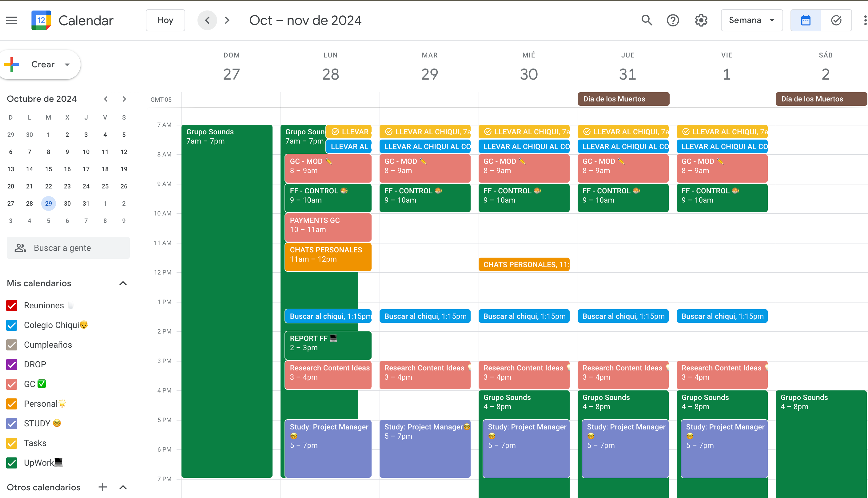Screen dimensions: 868x498
Task: Open PAYMENTS GC event on Monday
Action: [x=328, y=227]
